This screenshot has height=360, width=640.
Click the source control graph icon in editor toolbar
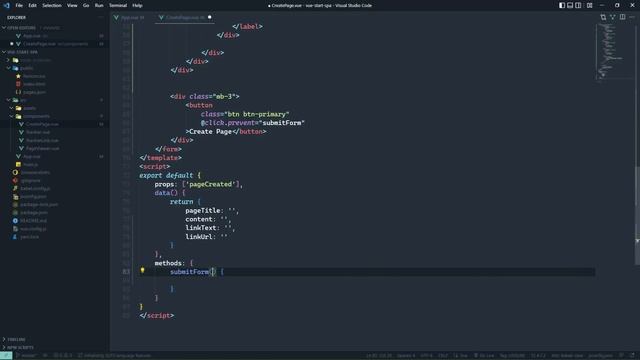pos(613,17)
